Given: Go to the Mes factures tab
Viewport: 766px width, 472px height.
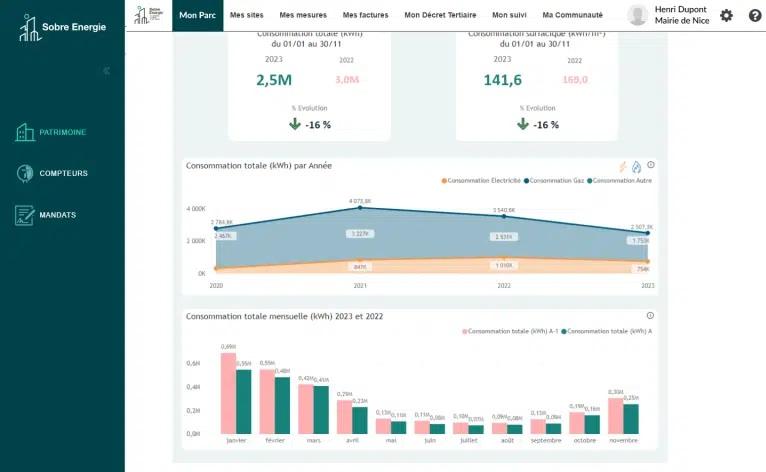Looking at the screenshot, I should (x=364, y=15).
